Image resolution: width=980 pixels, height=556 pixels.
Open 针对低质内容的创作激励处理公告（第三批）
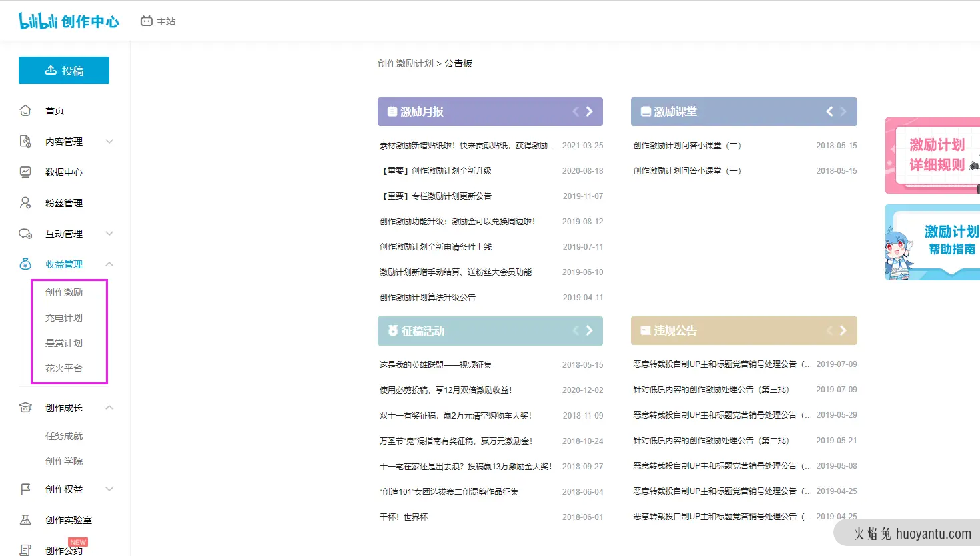point(711,390)
